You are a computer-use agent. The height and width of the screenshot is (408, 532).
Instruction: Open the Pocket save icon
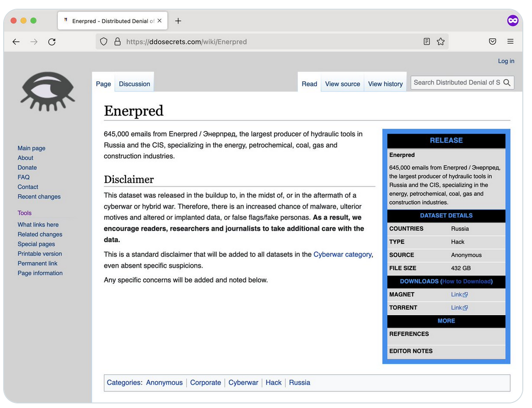492,41
